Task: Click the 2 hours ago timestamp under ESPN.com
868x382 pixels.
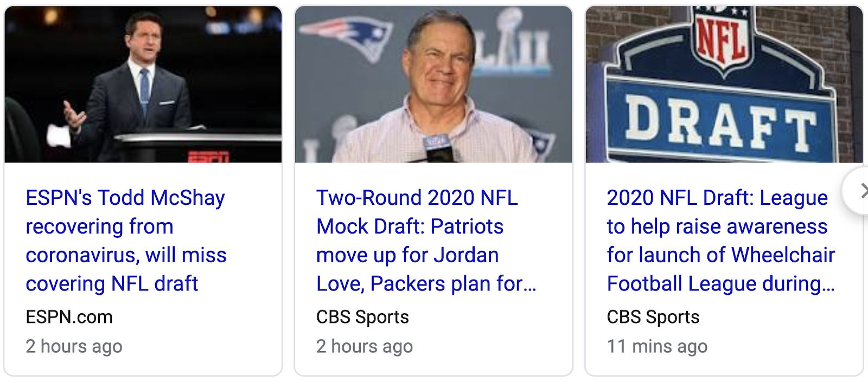Action: (74, 346)
